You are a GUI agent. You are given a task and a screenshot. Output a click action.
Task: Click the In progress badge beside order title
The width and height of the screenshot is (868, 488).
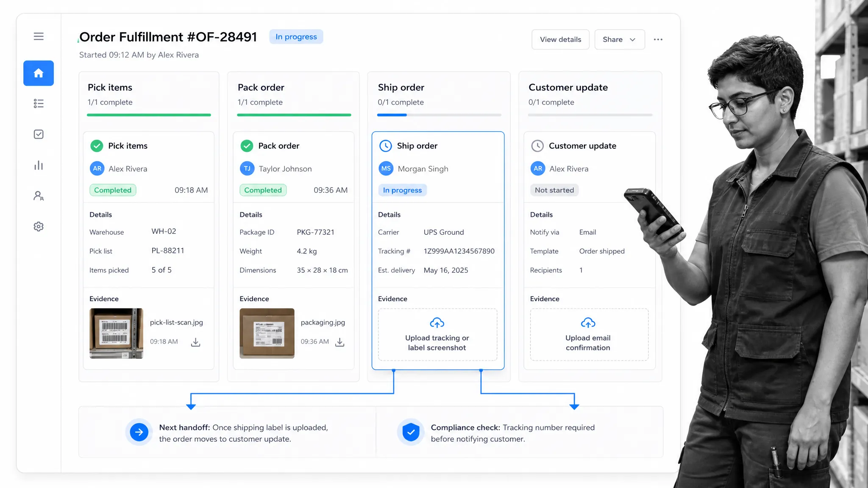pos(296,37)
